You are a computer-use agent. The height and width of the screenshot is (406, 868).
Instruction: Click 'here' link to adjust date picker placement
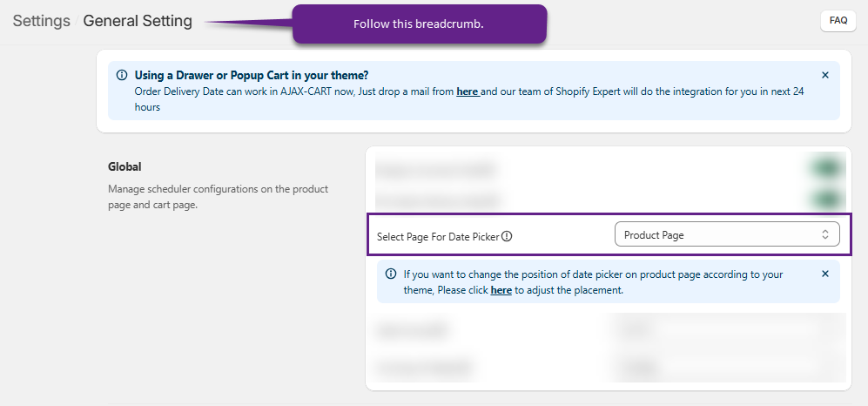coord(501,290)
